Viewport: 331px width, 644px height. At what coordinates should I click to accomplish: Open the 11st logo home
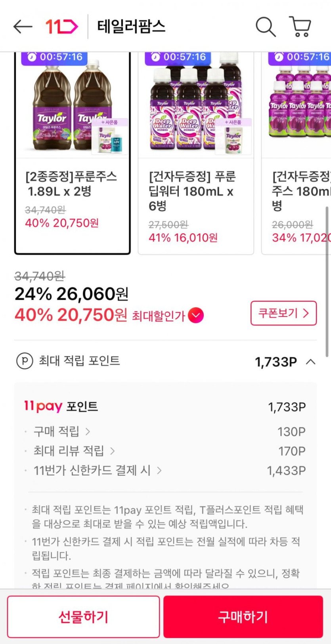[x=61, y=27]
